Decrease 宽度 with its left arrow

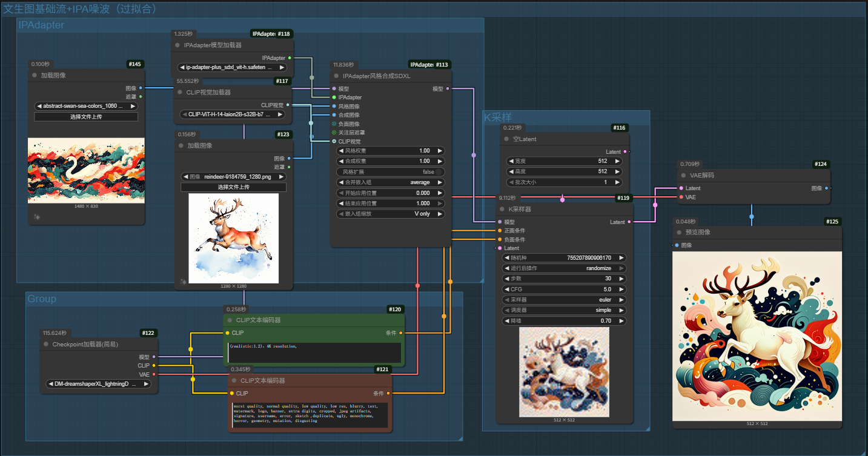511,161
